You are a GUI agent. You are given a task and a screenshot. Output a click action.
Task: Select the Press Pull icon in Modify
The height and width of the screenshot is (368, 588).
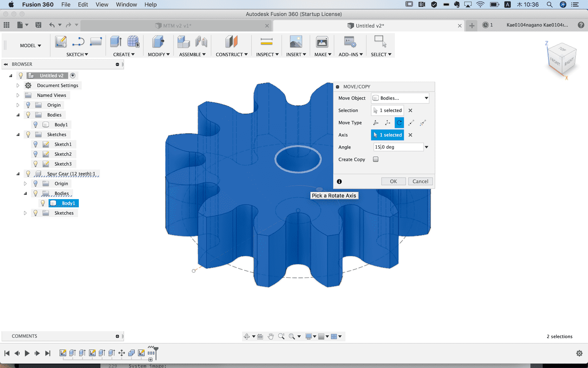tap(158, 42)
